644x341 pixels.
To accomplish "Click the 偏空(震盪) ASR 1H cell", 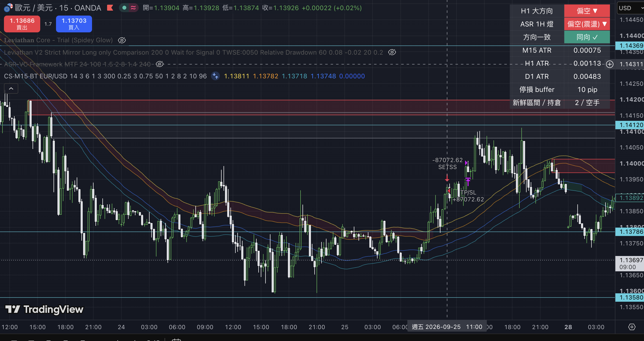I will point(587,24).
